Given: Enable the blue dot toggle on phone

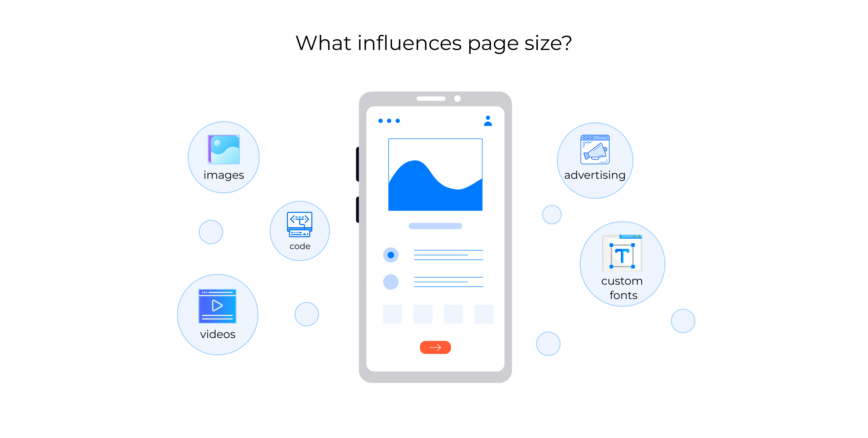Looking at the screenshot, I should [x=391, y=255].
